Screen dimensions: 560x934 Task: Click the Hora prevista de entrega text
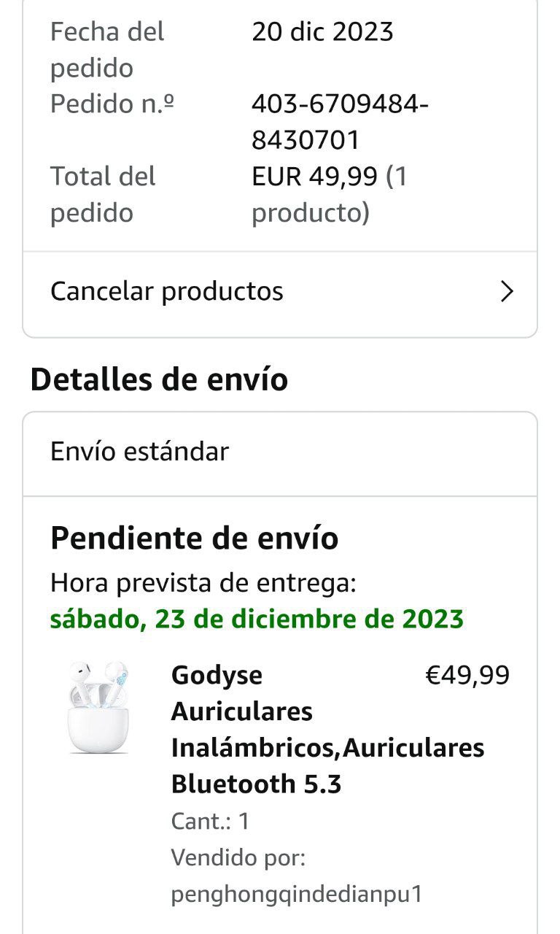point(203,584)
